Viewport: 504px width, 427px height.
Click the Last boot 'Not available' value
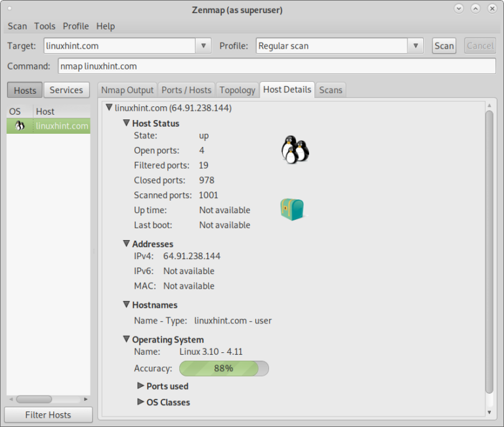[x=224, y=225]
